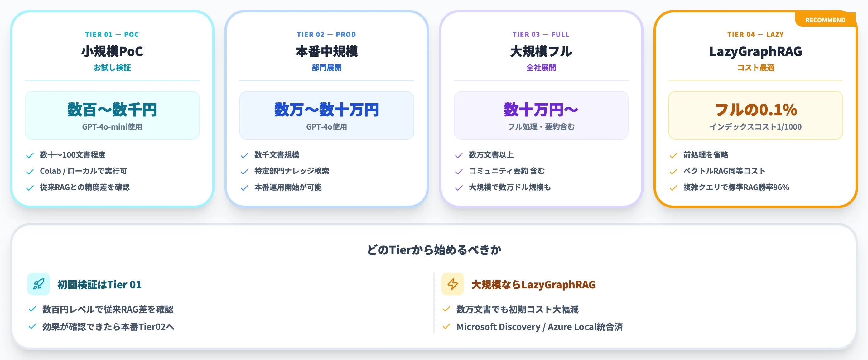Click the フル処理・要約含む caption
868x360 pixels.
point(541,127)
